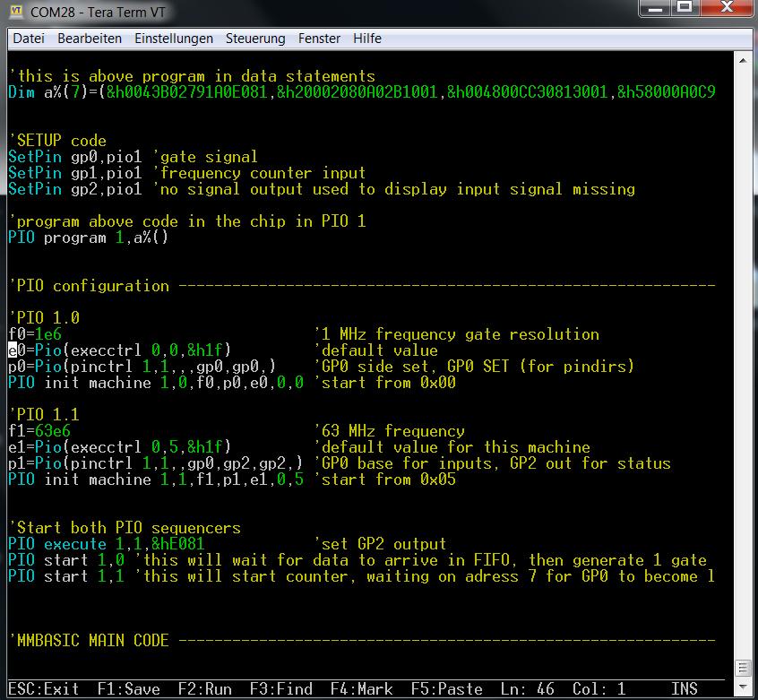Open the Bearbeiten menu

tap(90, 39)
